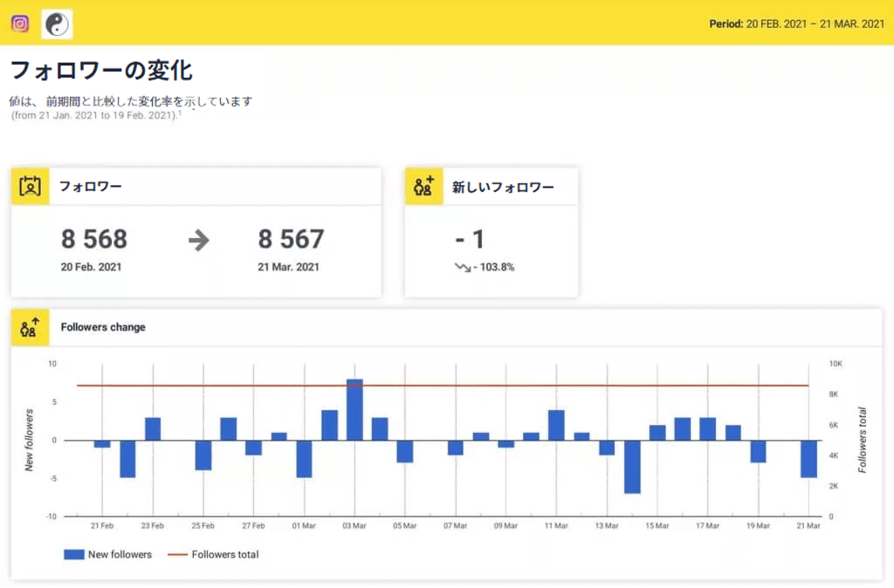Image resolution: width=894 pixels, height=588 pixels.
Task: Click the bar at 23 Feb
Action: tap(153, 429)
